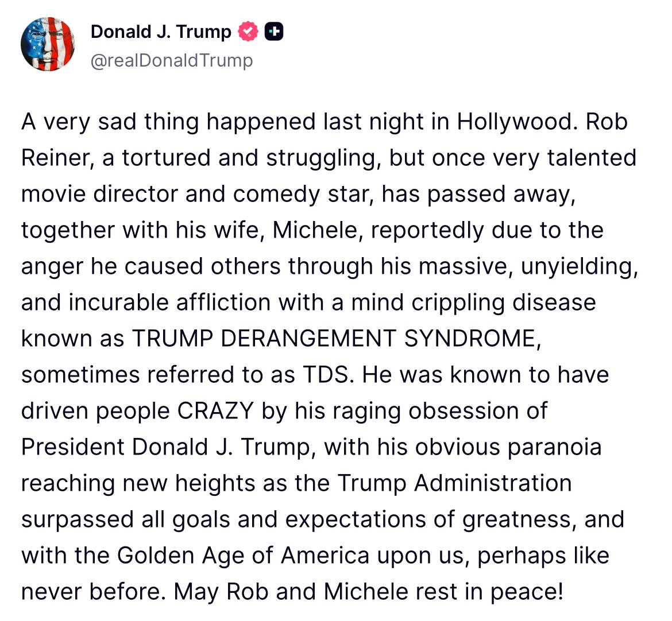Open the @realDonaldTrump handle link
The height and width of the screenshot is (621, 672).
click(172, 60)
